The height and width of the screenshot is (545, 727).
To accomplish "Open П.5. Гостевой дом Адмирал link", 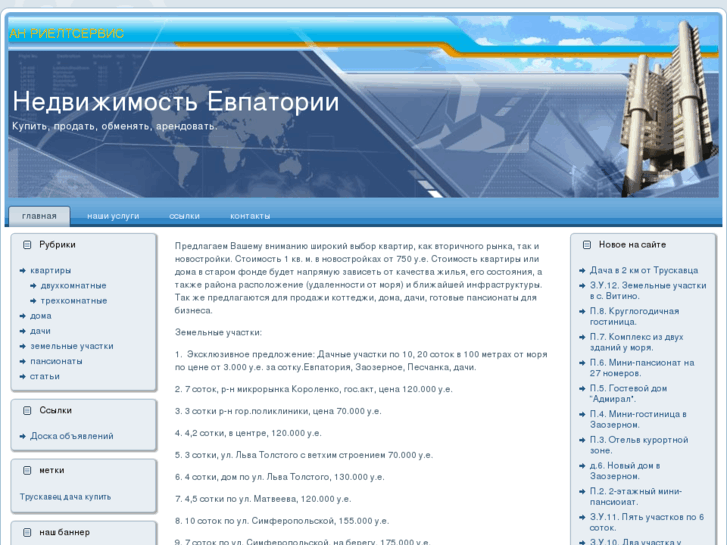I will point(629,394).
